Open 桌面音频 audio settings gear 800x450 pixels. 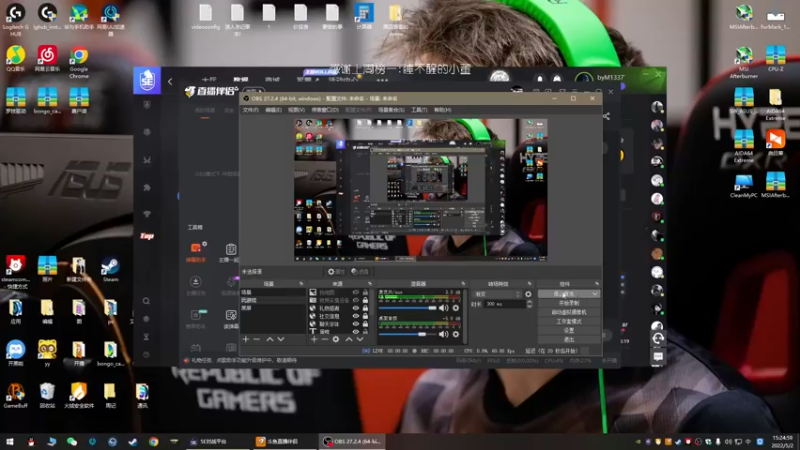456,334
